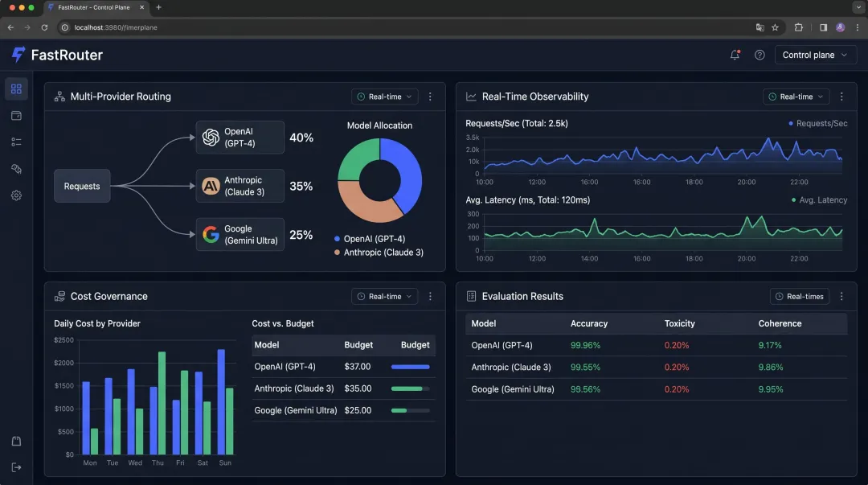Reload the browser page
The image size is (868, 485).
44,27
